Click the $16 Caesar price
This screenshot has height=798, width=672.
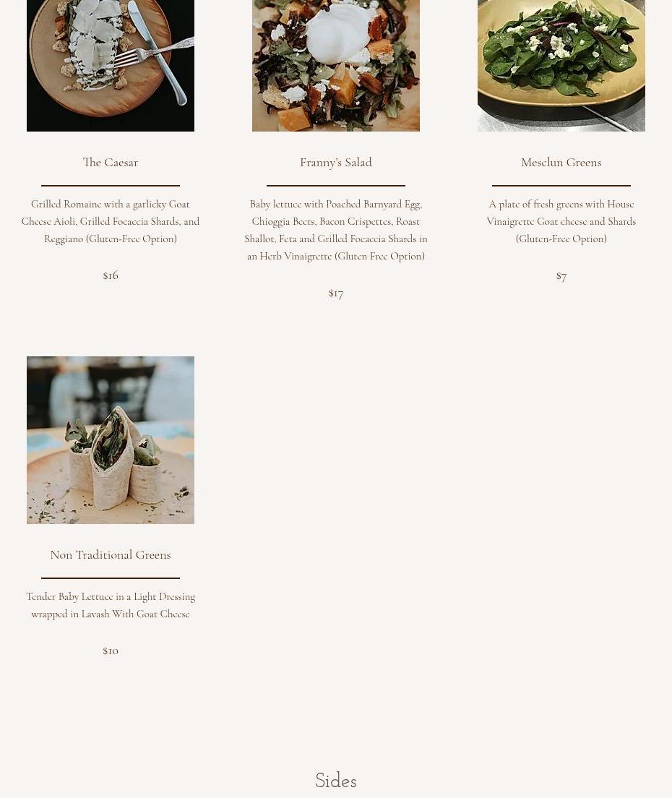(111, 275)
